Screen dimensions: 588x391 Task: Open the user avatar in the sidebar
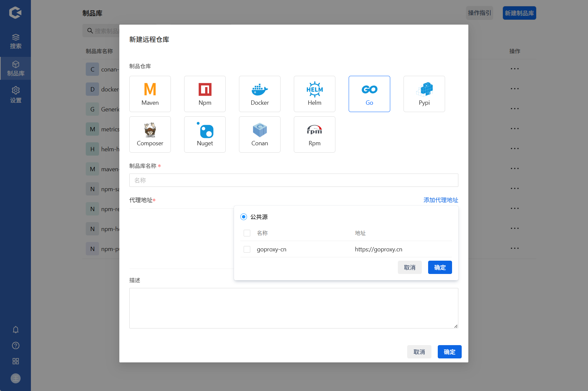16,378
